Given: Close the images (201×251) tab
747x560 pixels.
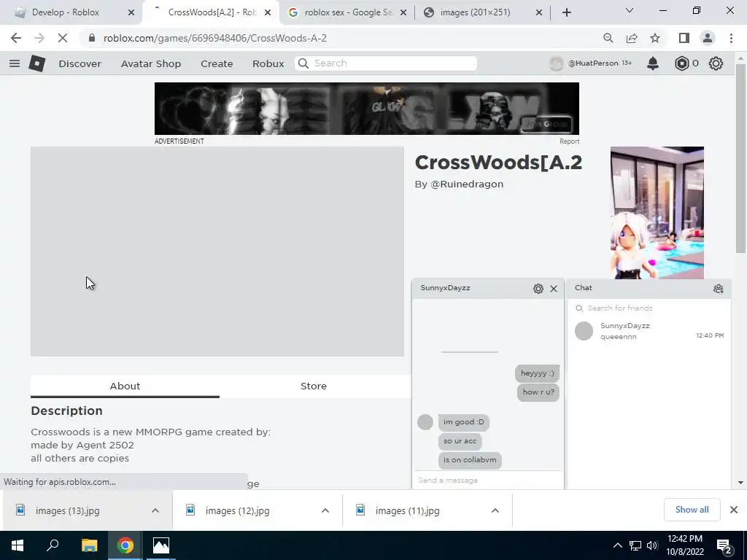Looking at the screenshot, I should pos(539,13).
